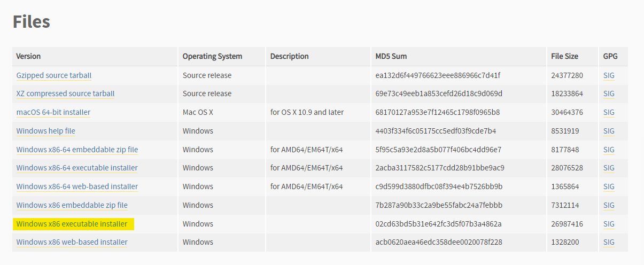This screenshot has width=644, height=265.
Task: Open Windows x86 web-based installer link
Action: pos(72,242)
